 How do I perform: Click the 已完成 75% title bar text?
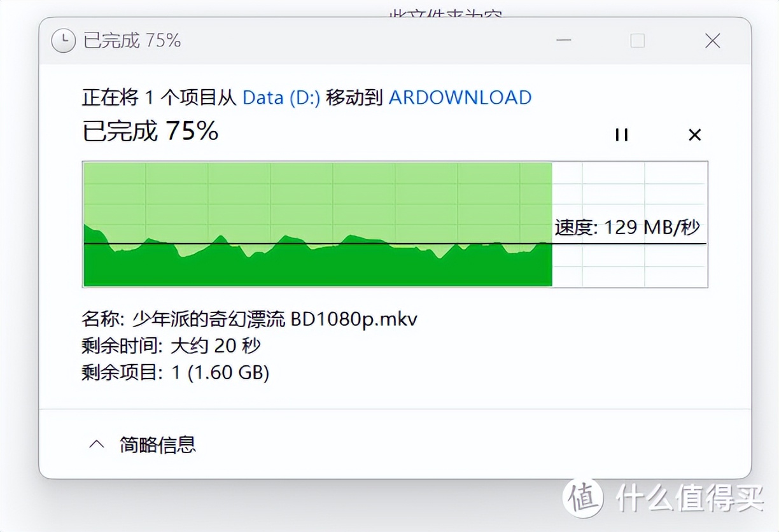click(x=132, y=41)
